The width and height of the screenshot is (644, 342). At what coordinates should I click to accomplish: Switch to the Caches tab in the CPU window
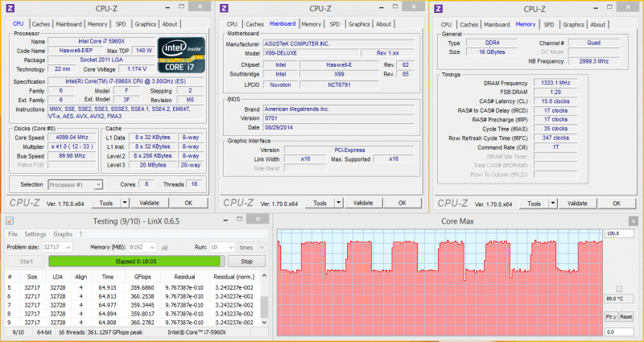point(40,24)
